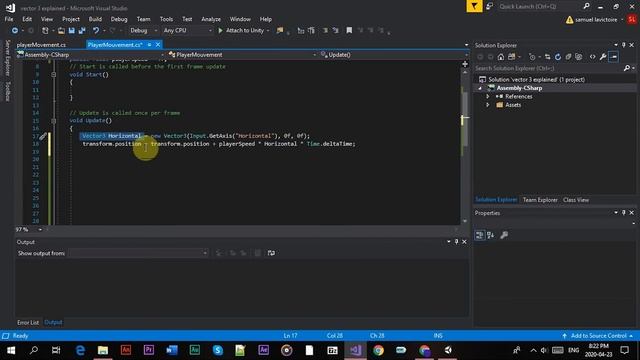640x360 pixels.
Task: Open the Debug configuration dropdown
Action: (143, 31)
